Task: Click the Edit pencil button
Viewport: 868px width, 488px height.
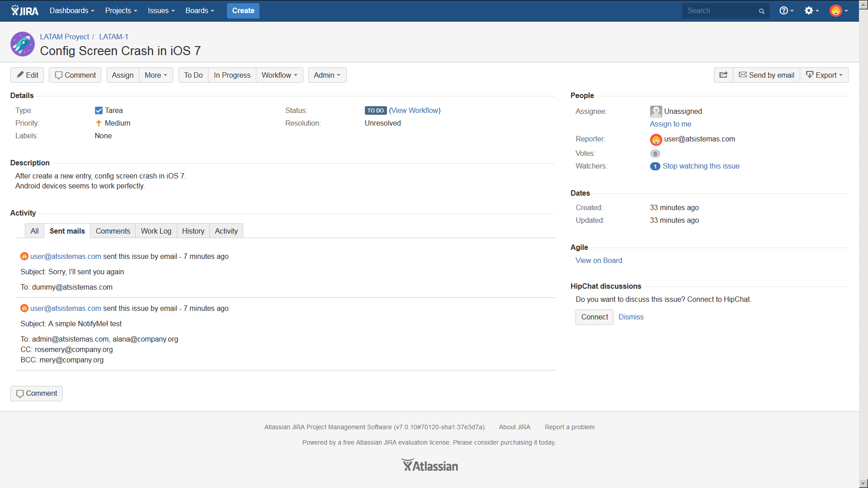Action: point(27,75)
